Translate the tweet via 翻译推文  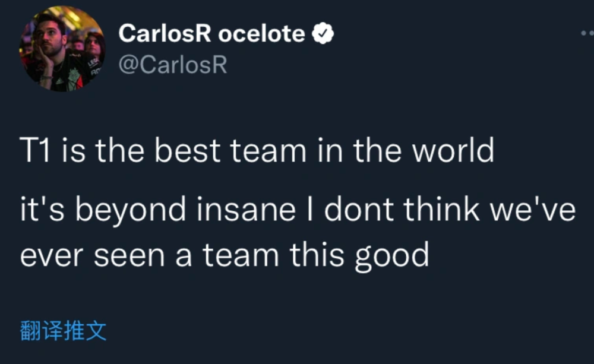(63, 331)
